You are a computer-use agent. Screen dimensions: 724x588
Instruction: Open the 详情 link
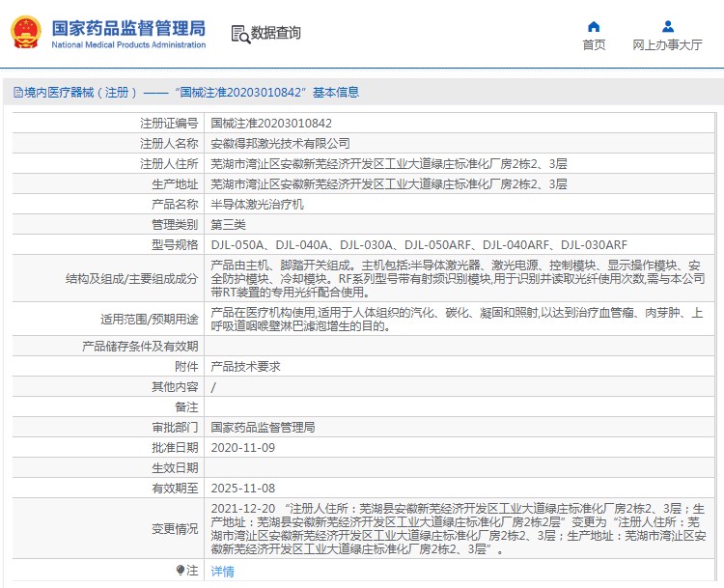click(223, 572)
